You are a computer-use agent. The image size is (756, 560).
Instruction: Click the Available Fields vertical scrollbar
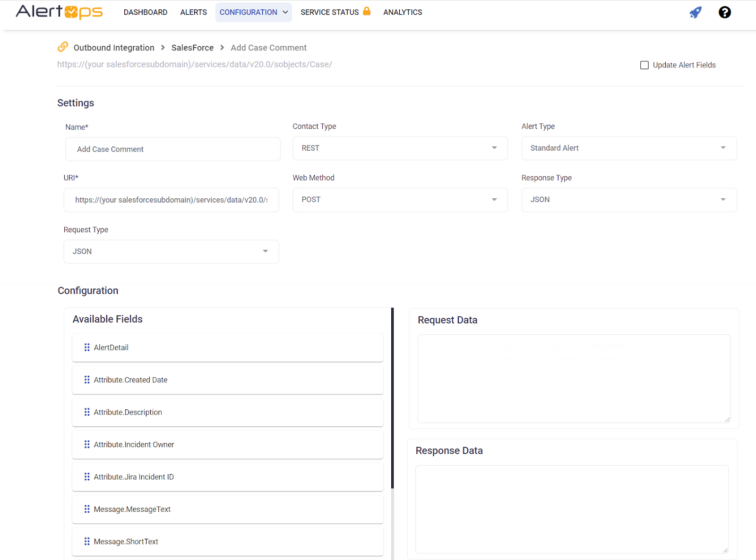point(392,398)
